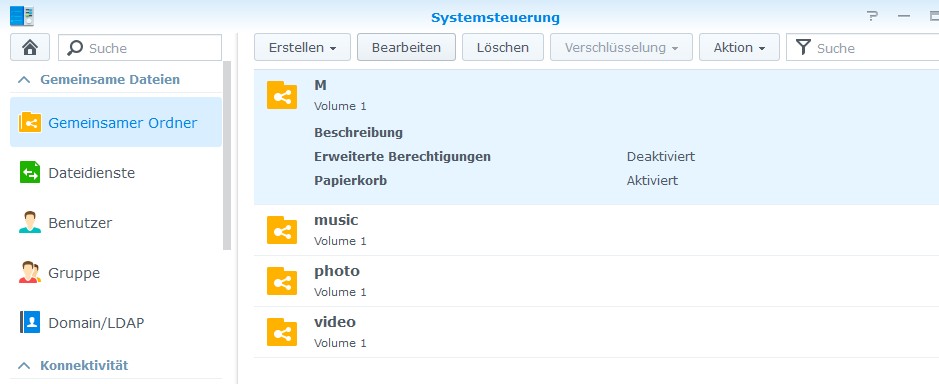Collapse the Konnektivität section
The width and height of the screenshot is (939, 384).
(24, 365)
